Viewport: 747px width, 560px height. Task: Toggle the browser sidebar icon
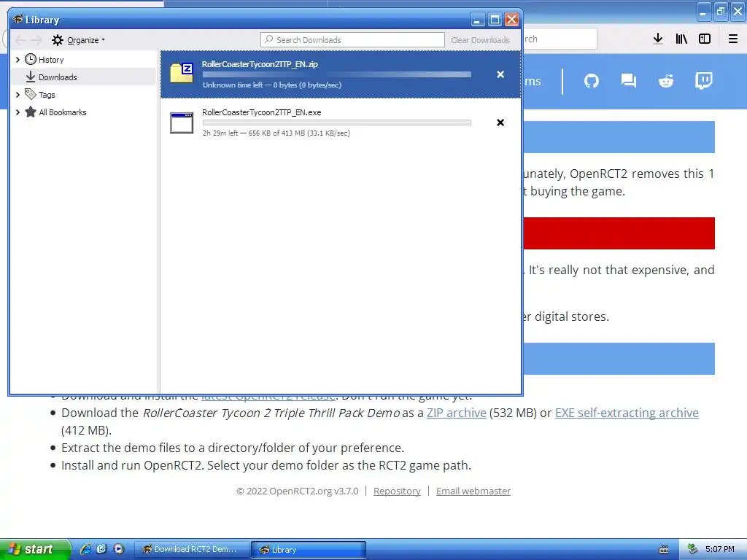coord(705,39)
